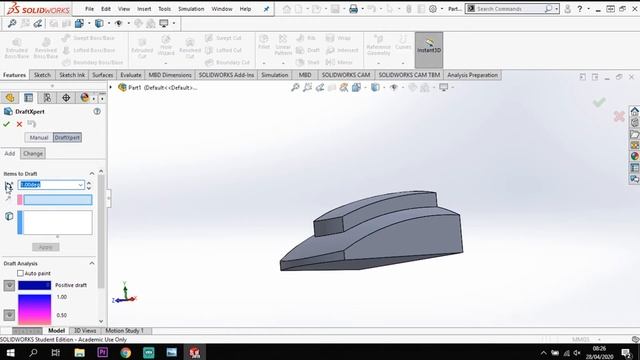Switch to the Change tab
This screenshot has height=360, width=640.
coord(33,153)
